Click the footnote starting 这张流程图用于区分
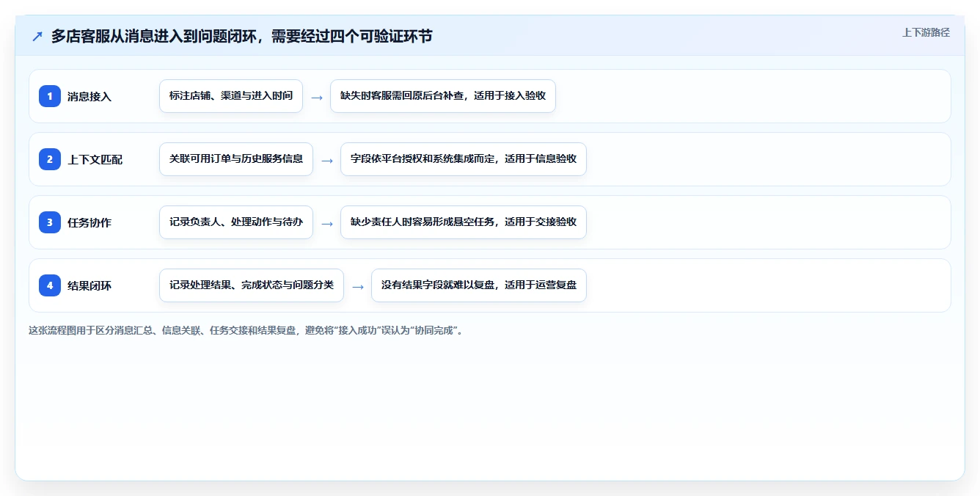 (x=246, y=330)
